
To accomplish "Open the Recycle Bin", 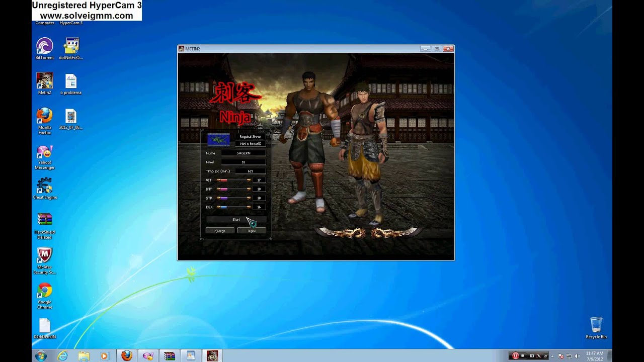I will 596,324.
